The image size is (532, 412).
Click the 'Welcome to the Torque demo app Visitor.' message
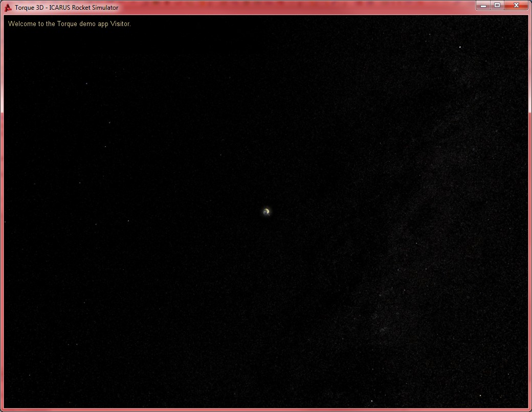coord(69,24)
